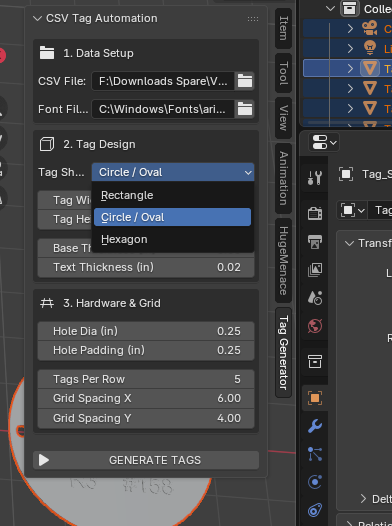Collapse the CSV Tag Automation panel
Viewport: 392px width, 526px height.
coord(37,18)
